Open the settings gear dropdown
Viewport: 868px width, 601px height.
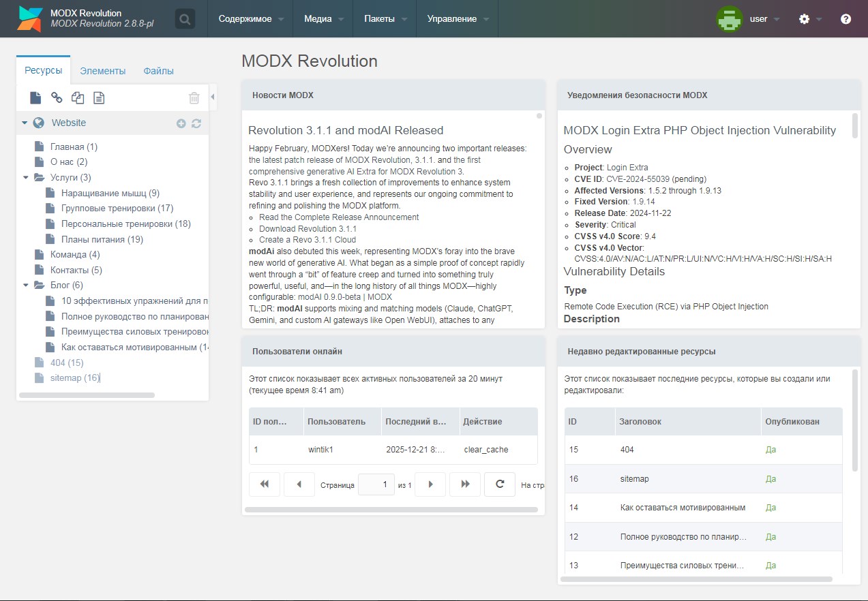pyautogui.click(x=809, y=19)
